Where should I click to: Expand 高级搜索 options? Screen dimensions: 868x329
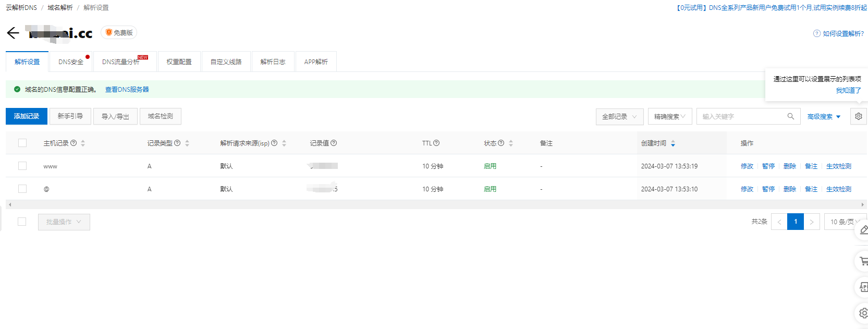(x=824, y=116)
